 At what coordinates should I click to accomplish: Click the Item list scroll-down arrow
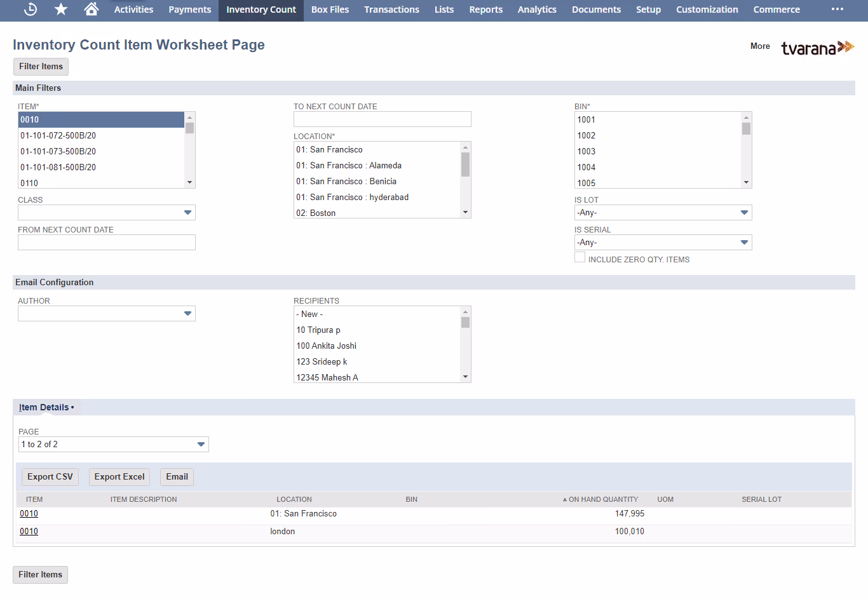(x=189, y=183)
